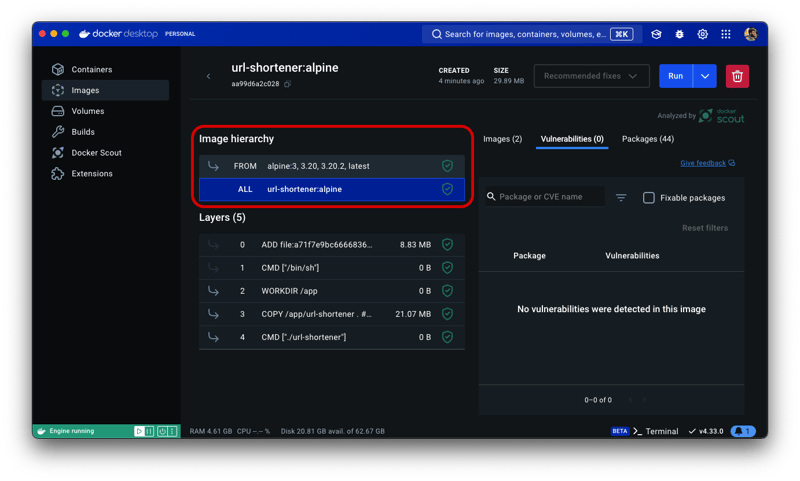Switch to the Packages (44) tab
This screenshot has width=800, height=481.
click(647, 139)
